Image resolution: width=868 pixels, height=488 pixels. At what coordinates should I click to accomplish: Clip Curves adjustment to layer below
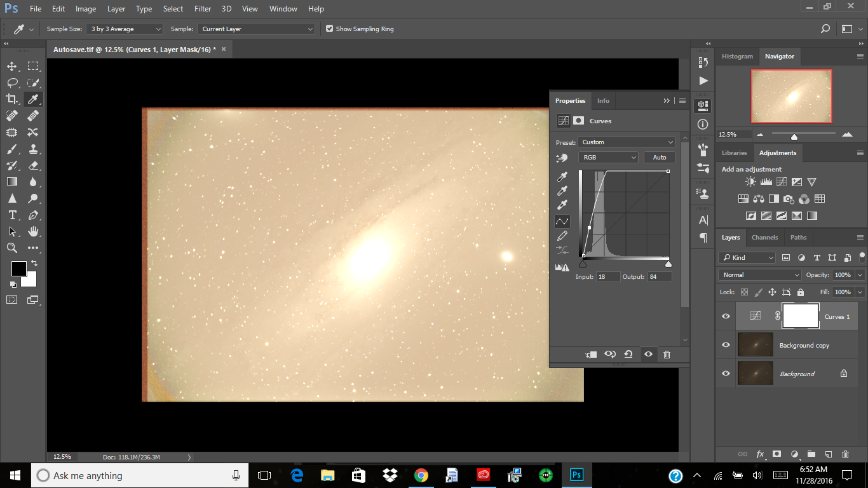tap(591, 355)
